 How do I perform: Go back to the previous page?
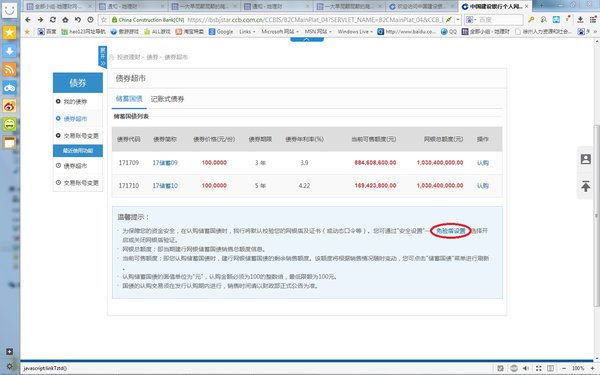(28, 20)
